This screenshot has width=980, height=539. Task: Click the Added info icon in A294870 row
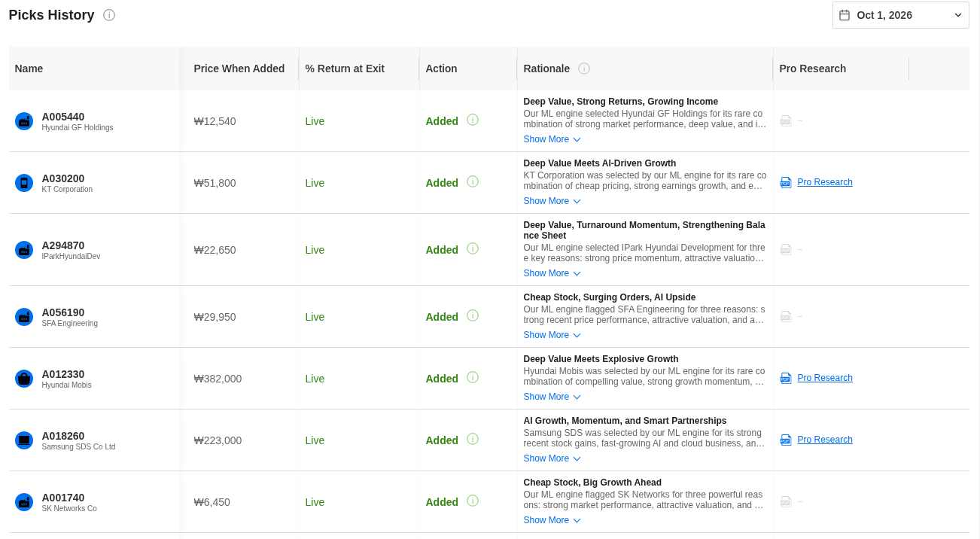click(x=473, y=248)
